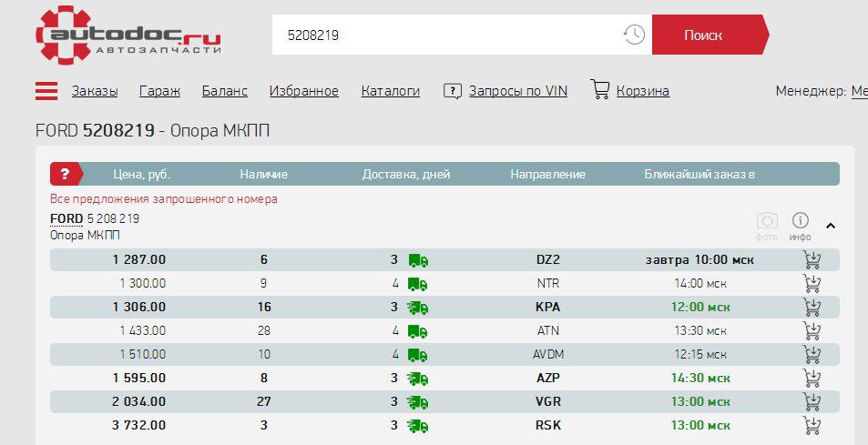Click the delivery truck icon in DZ2 row
Image resolution: width=868 pixels, height=445 pixels.
pos(418,260)
